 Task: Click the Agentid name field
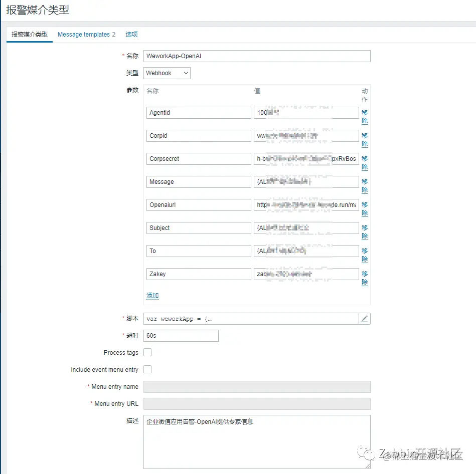(199, 113)
